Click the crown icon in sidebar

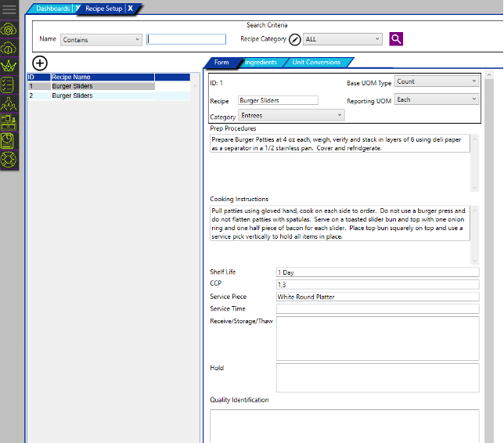[x=9, y=66]
